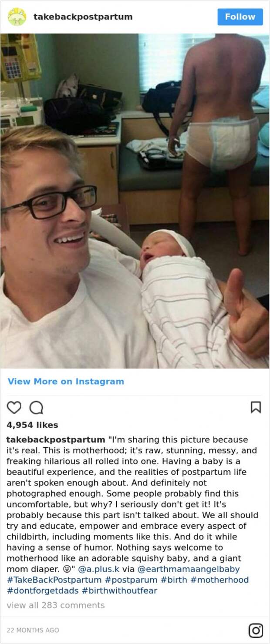Open comments via speech bubble icon
Viewport: 270px width, 644px height.
(36, 407)
